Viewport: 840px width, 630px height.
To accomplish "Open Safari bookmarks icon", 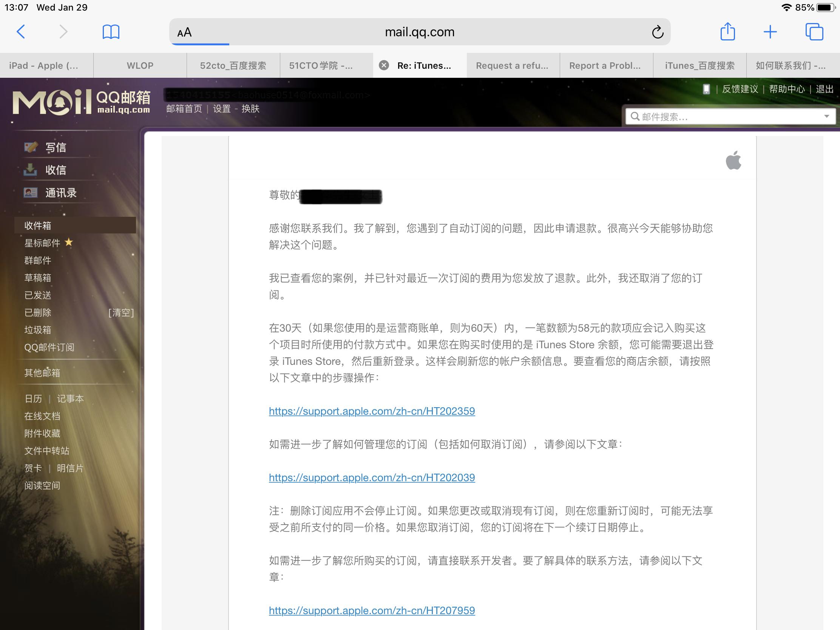I will (x=111, y=32).
